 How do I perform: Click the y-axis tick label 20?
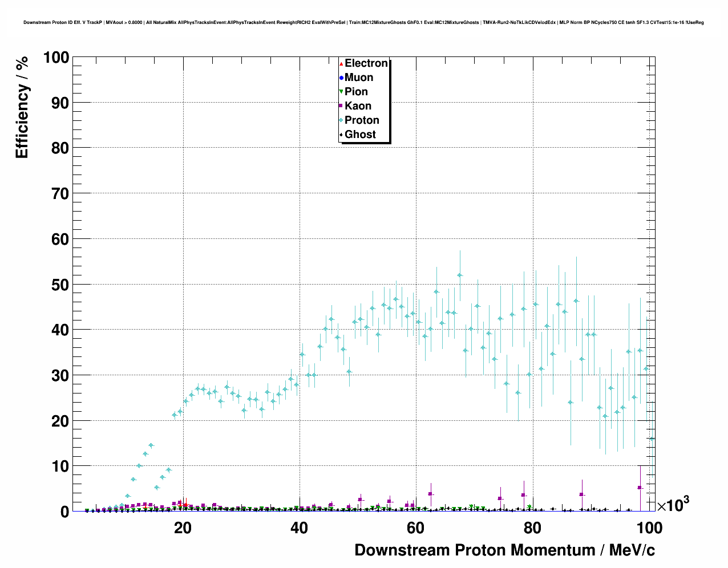click(x=60, y=421)
